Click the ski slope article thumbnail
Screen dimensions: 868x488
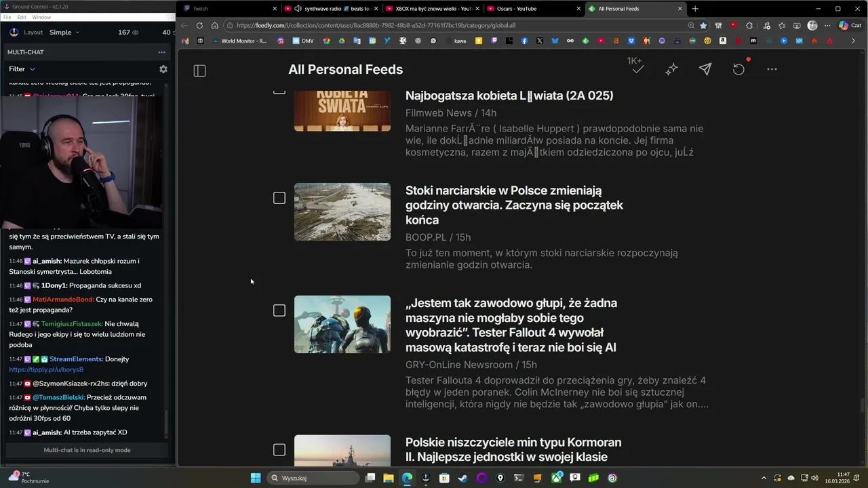[x=342, y=211]
